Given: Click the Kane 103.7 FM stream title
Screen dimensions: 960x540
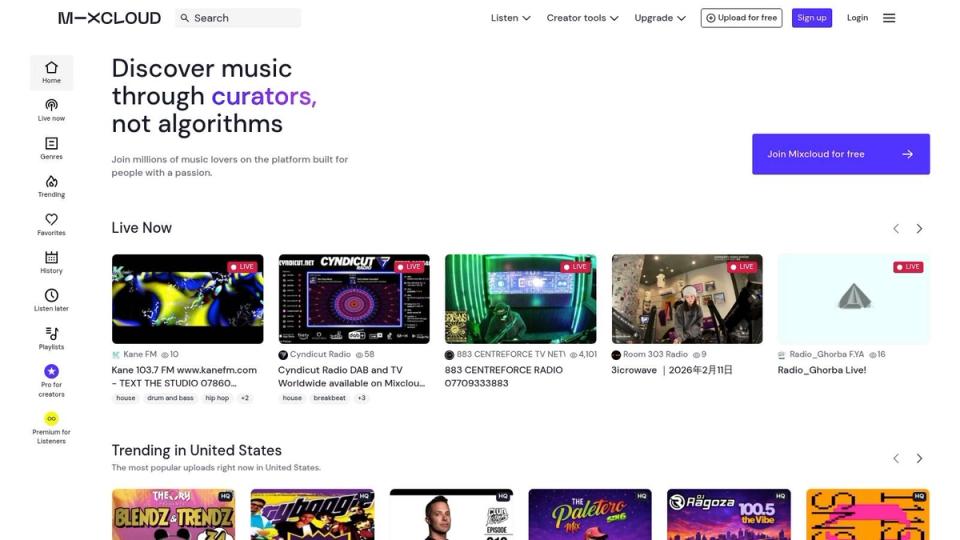Looking at the screenshot, I should point(184,377).
